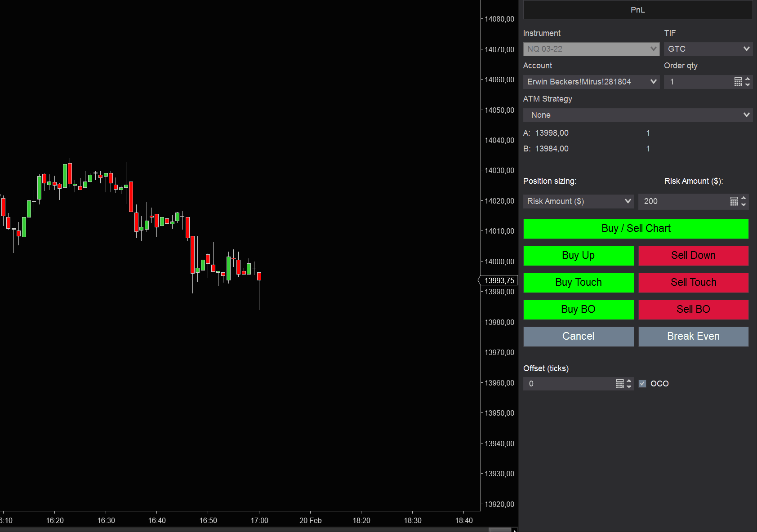Increase Offset ticks with up arrow
The width and height of the screenshot is (757, 532).
(x=629, y=381)
